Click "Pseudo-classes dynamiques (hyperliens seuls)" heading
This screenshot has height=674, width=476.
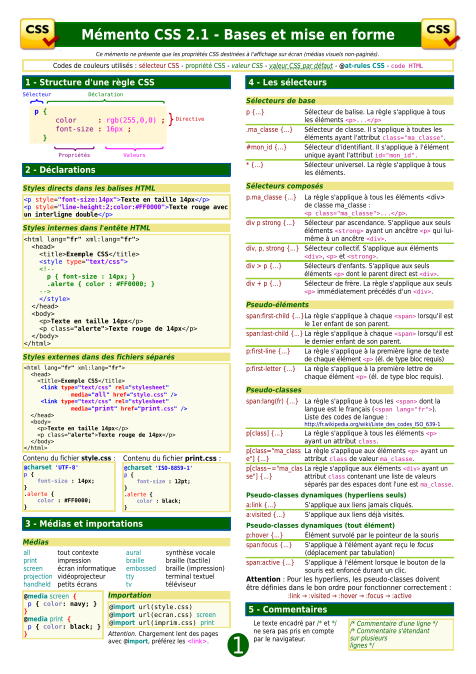click(326, 495)
